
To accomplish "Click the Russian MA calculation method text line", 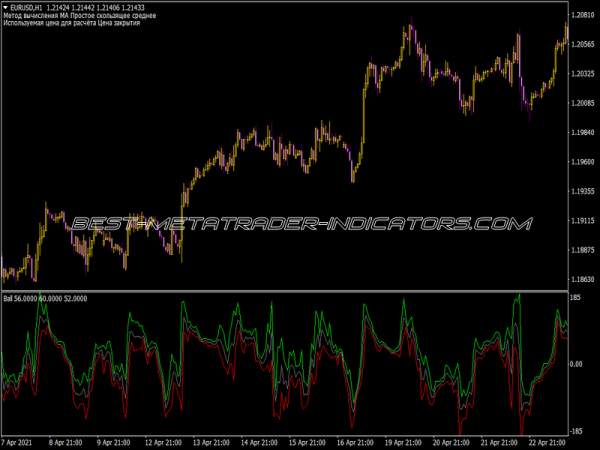I will click(80, 16).
